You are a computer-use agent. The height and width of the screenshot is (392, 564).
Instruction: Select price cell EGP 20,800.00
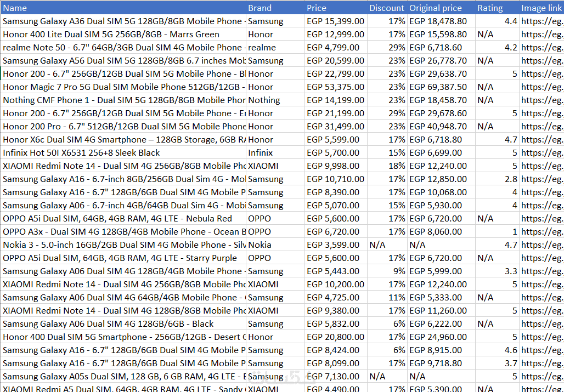coord(336,337)
